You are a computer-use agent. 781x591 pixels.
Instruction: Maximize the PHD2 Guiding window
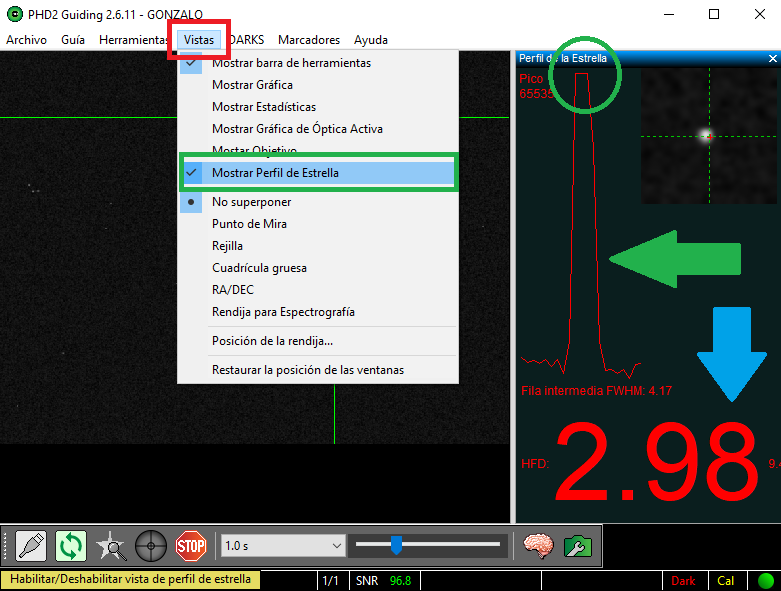tap(714, 14)
